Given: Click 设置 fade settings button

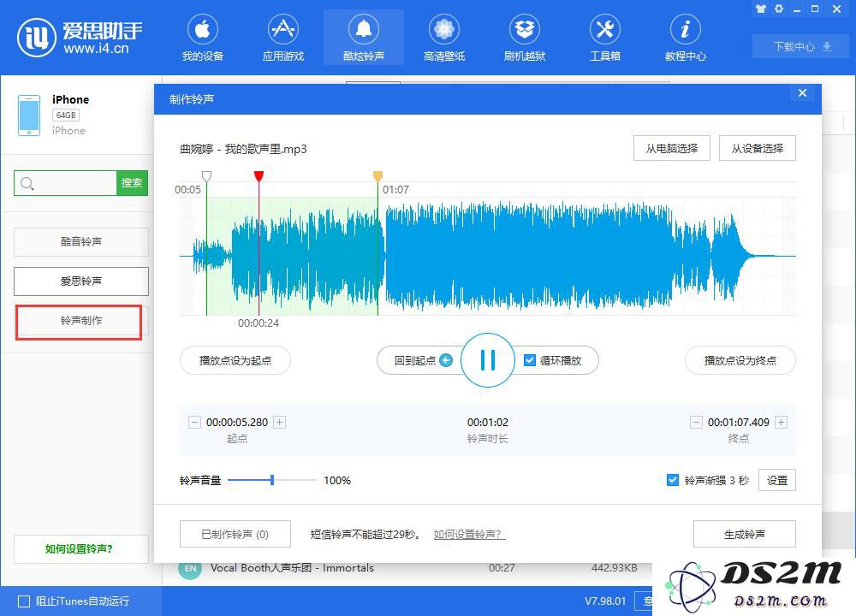Looking at the screenshot, I should tap(777, 480).
